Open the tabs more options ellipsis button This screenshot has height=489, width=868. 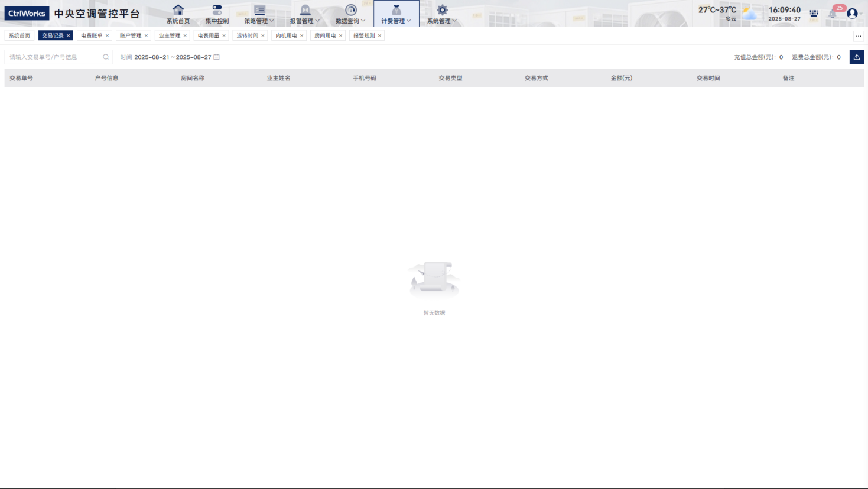tap(859, 36)
